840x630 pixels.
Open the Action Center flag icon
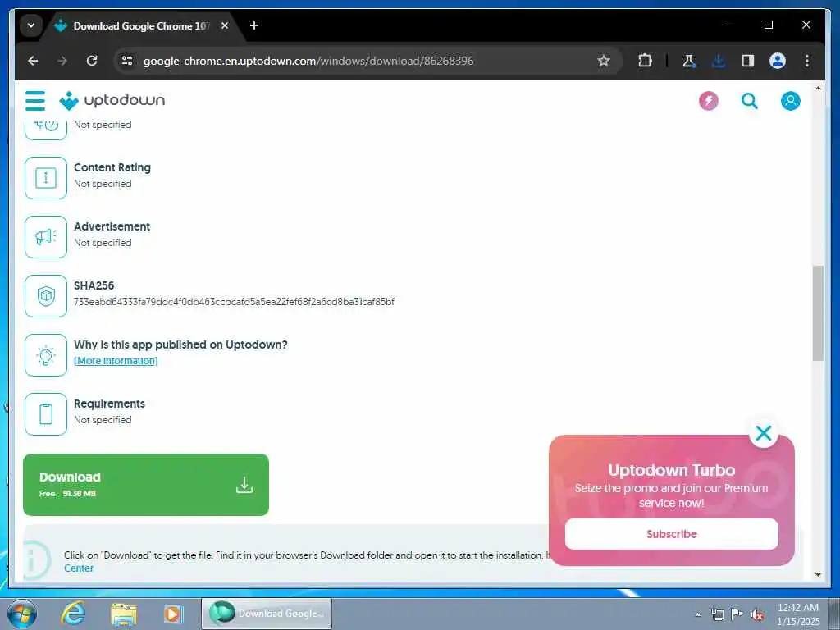737,614
